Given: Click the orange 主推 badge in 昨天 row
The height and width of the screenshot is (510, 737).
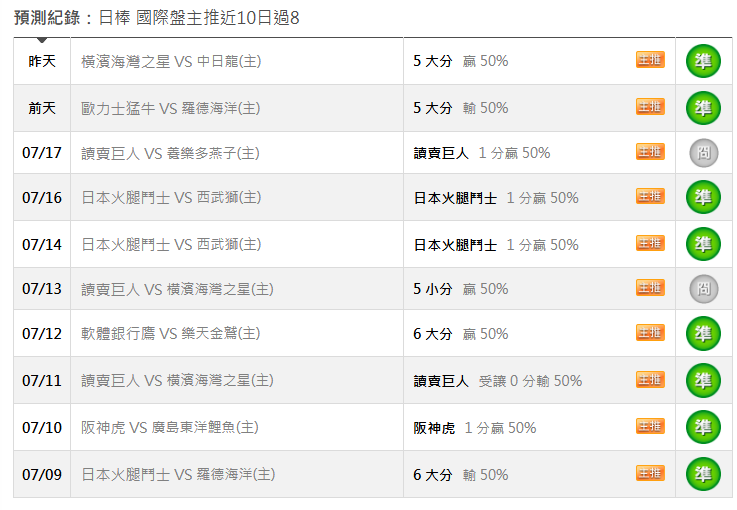Looking at the screenshot, I should point(650,60).
